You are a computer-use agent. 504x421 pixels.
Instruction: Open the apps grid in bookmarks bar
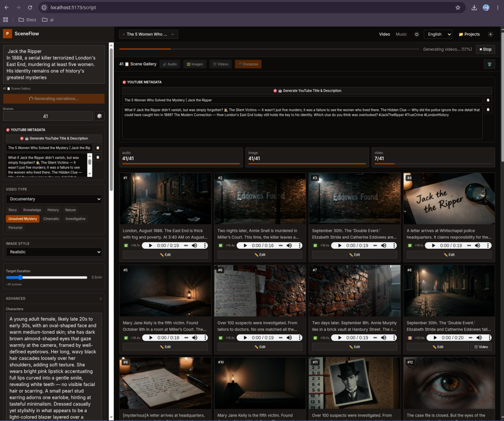tap(5, 20)
